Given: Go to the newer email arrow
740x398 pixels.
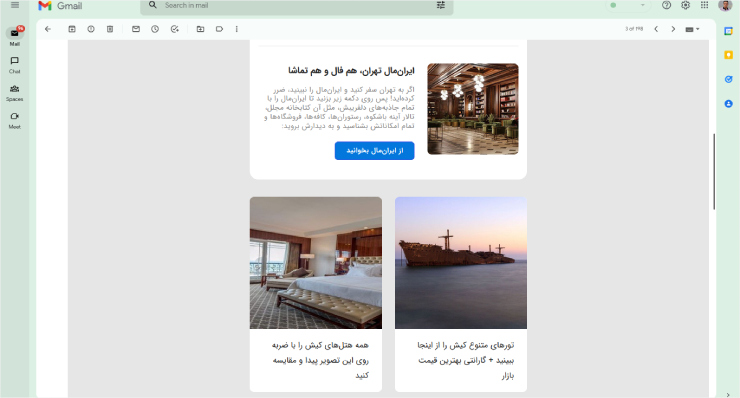Looking at the screenshot, I should (656, 29).
